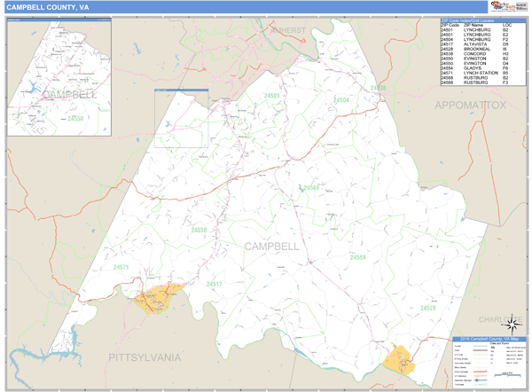Click the '2016 Campbell County, VA Map' legend title
The width and height of the screenshot is (532, 392).
pyautogui.click(x=489, y=339)
